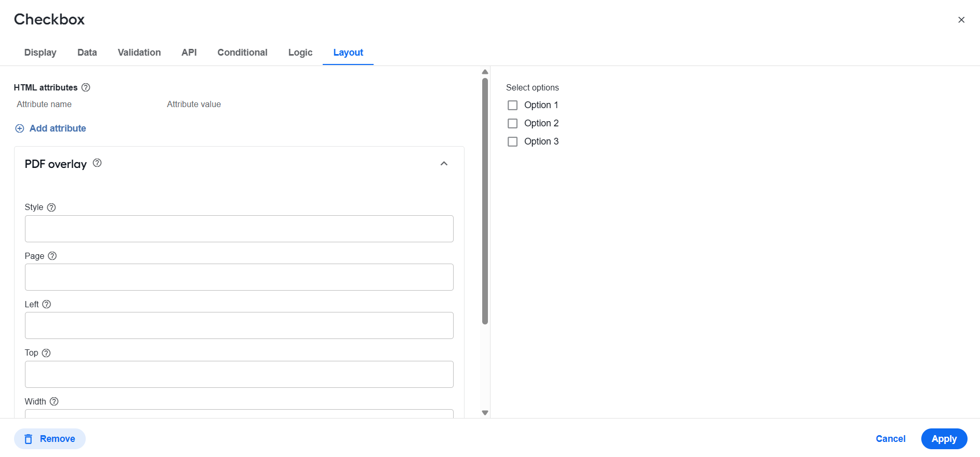Click the Option 3 label text

pos(541,141)
